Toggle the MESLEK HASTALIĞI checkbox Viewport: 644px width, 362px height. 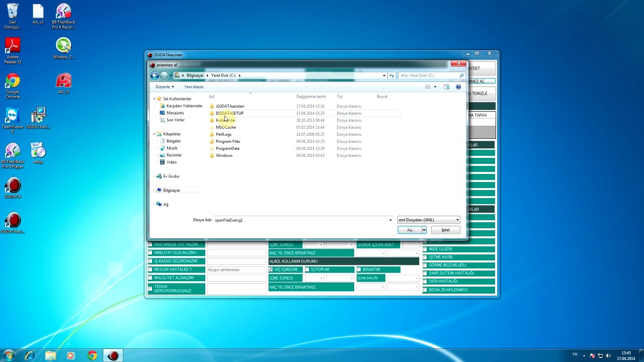click(150, 269)
